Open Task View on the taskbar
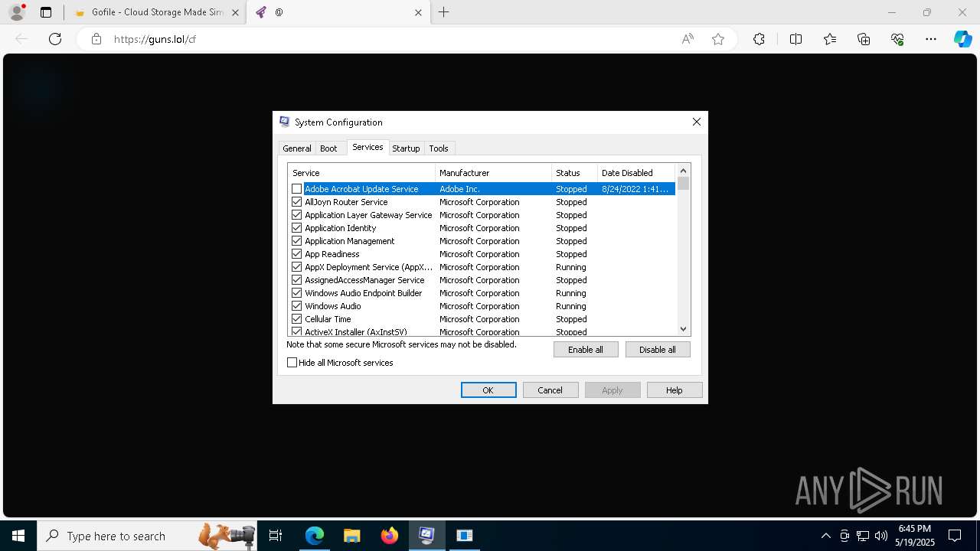This screenshot has height=551, width=980. (x=276, y=536)
